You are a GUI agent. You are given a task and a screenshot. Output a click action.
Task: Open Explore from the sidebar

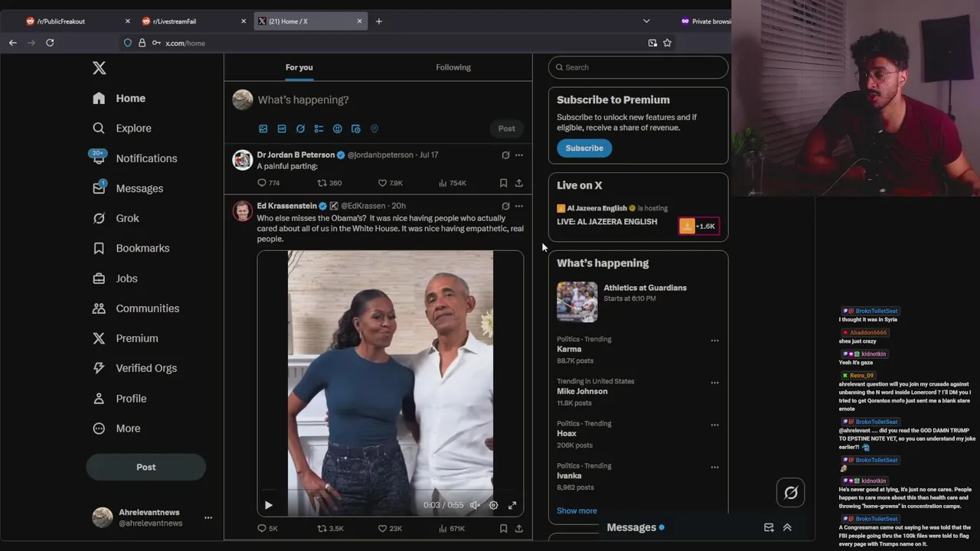pyautogui.click(x=122, y=129)
